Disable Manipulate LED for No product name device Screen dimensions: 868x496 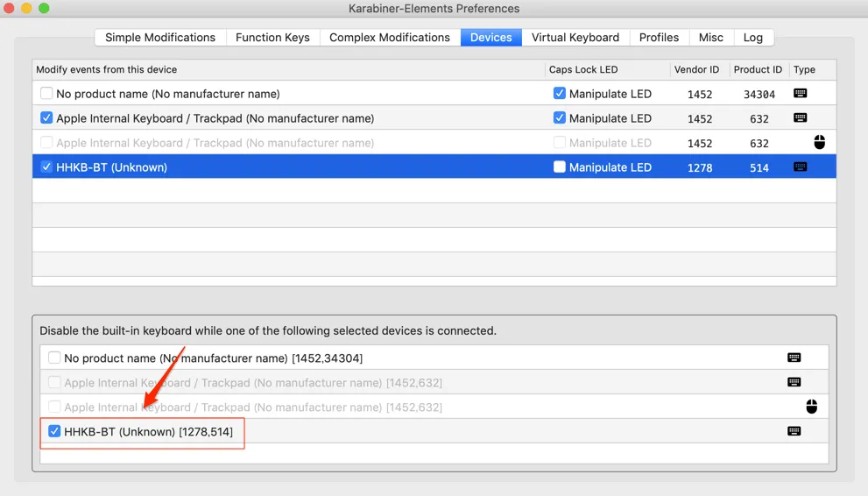pyautogui.click(x=559, y=93)
